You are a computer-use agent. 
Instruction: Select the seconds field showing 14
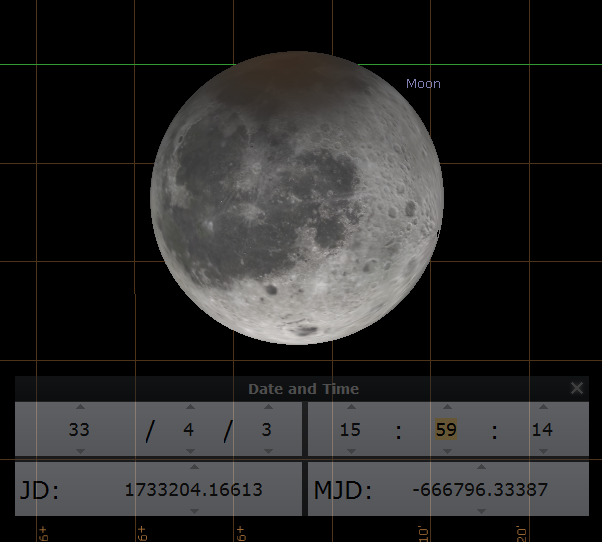coord(542,429)
